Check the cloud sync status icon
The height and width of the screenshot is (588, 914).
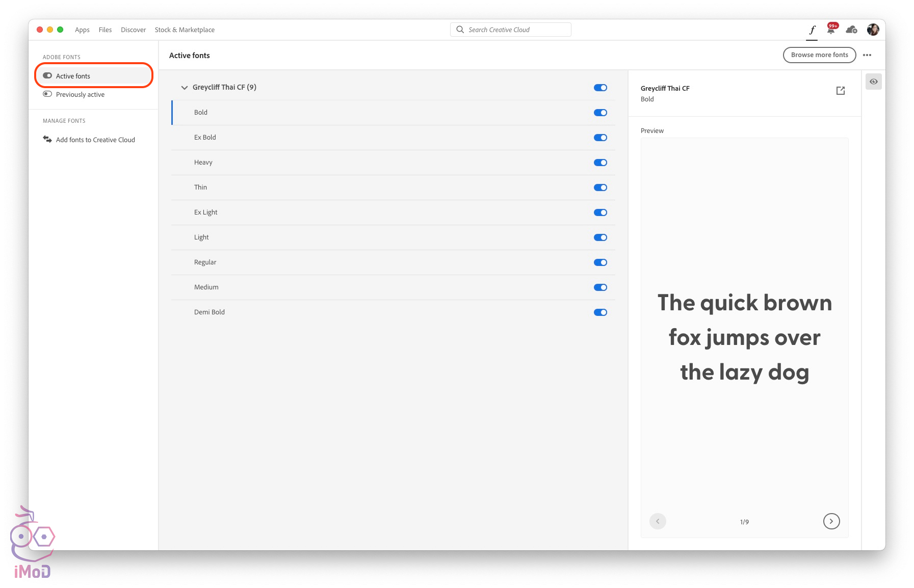pos(851,30)
